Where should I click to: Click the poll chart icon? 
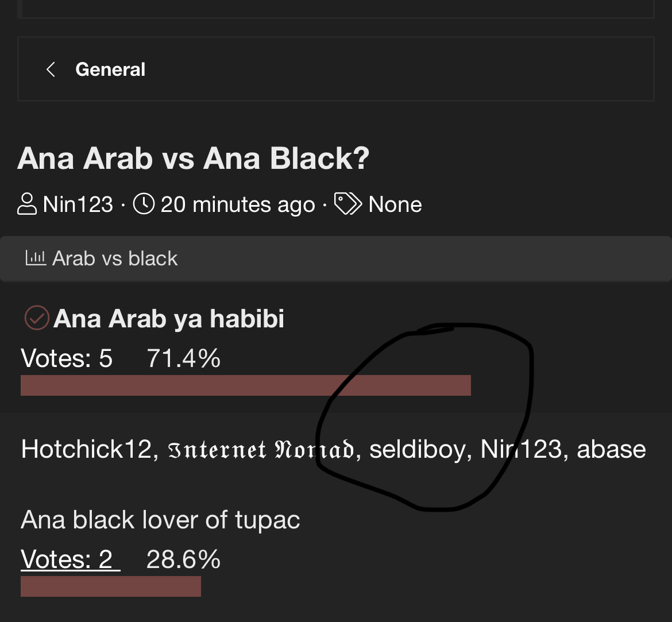(x=36, y=258)
